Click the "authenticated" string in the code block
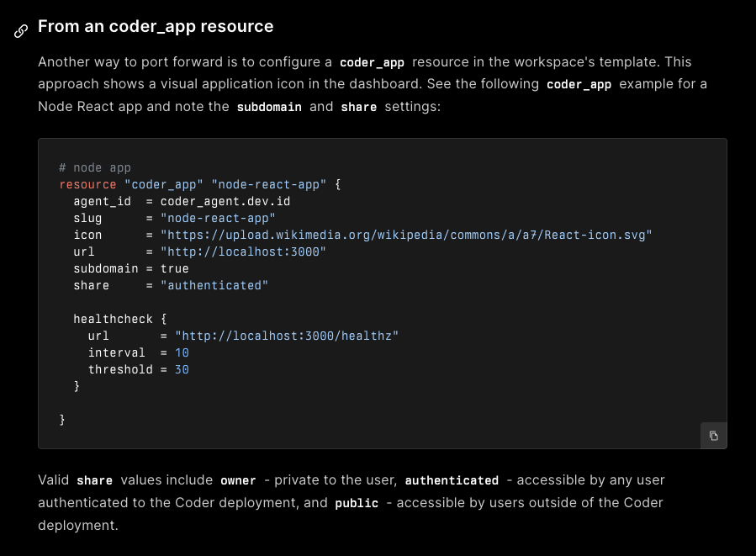The width and height of the screenshot is (756, 556). pos(214,285)
